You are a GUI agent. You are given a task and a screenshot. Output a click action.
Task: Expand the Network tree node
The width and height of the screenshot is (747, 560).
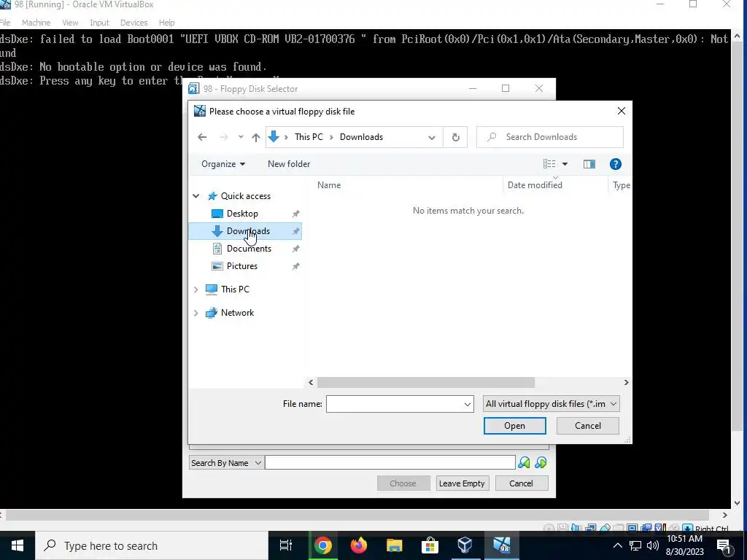click(x=196, y=313)
